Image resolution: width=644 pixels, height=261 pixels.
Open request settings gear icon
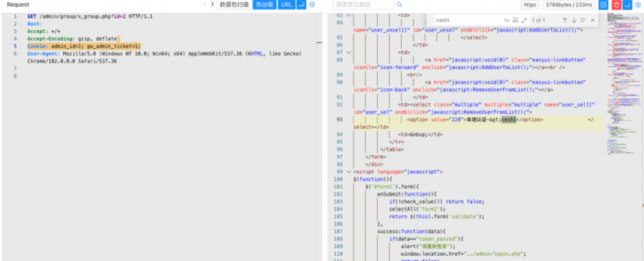pyautogui.click(x=312, y=5)
